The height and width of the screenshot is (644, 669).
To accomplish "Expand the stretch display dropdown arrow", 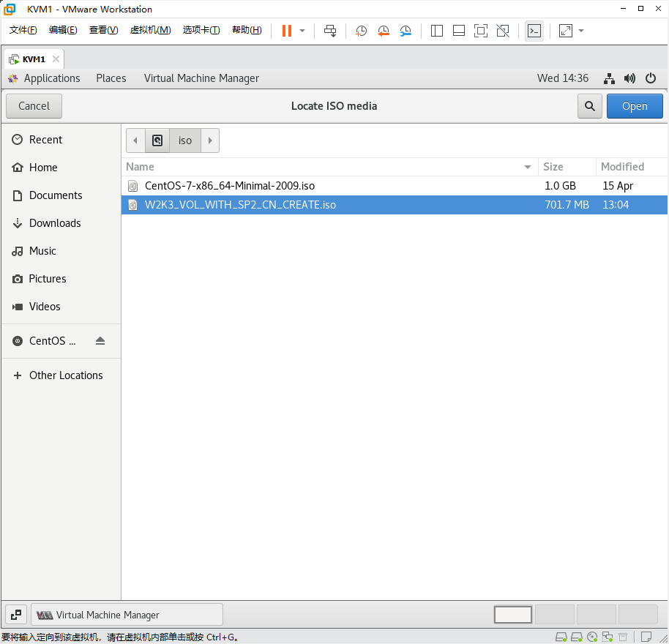I will click(581, 31).
